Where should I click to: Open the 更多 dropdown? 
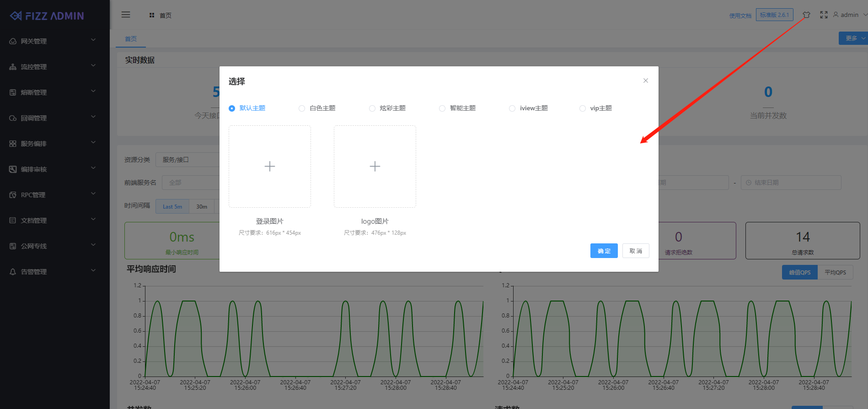click(x=853, y=38)
